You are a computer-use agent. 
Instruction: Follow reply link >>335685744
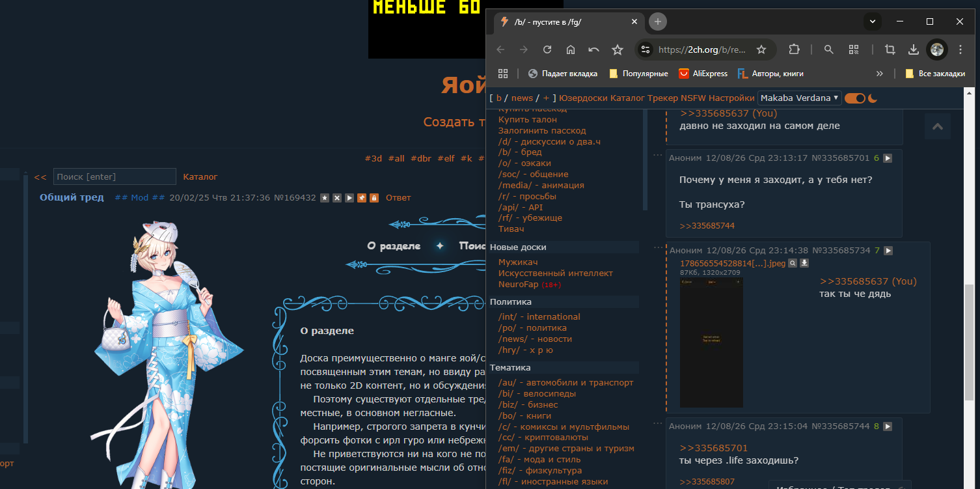point(707,226)
